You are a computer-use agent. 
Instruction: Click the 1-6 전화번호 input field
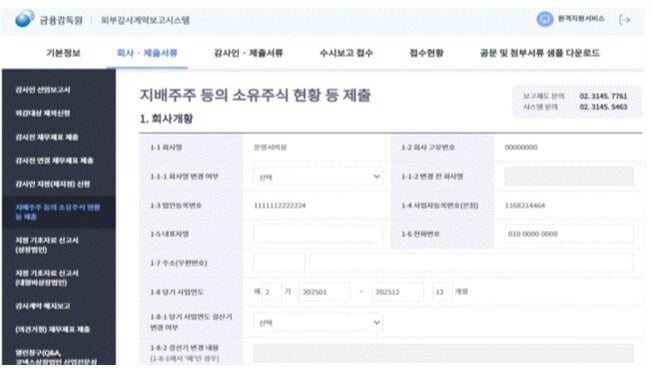point(569,234)
